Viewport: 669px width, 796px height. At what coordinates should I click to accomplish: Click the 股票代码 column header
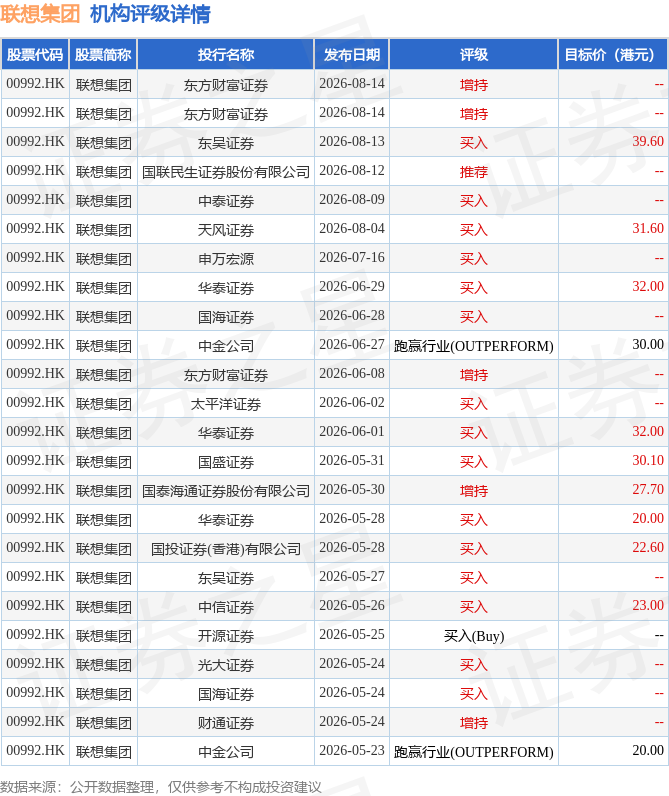pos(35,55)
